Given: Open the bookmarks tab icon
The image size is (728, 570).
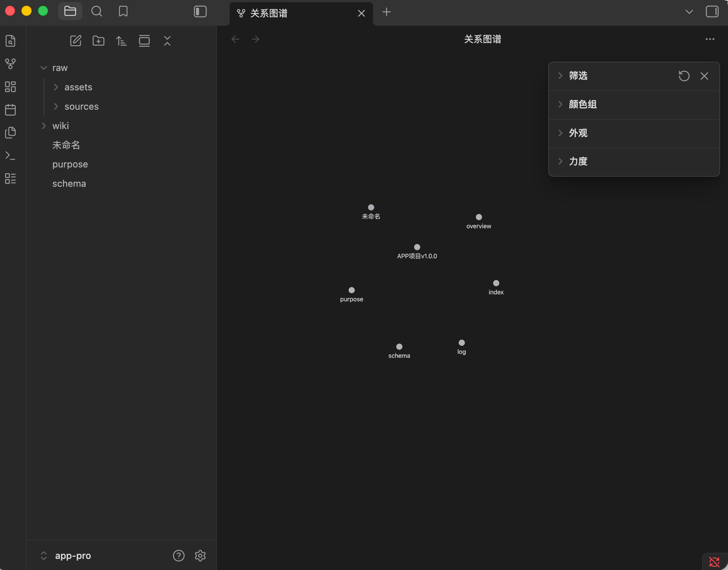Looking at the screenshot, I should [x=123, y=11].
